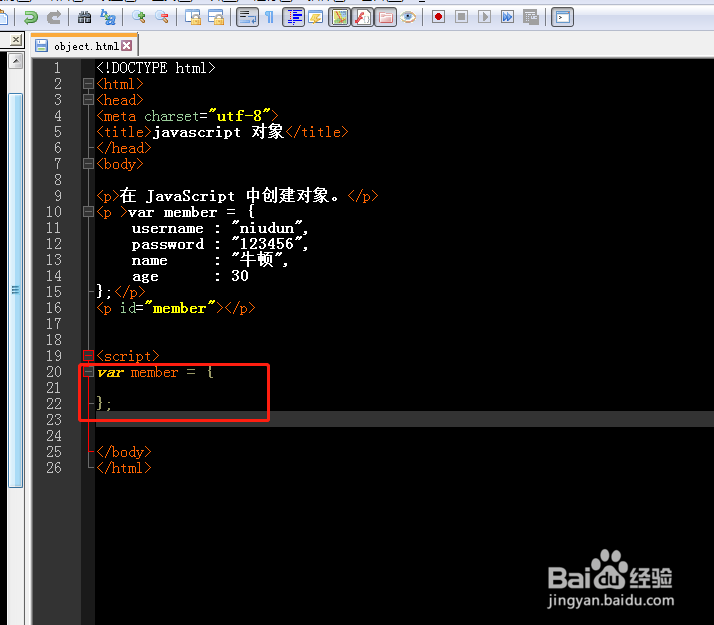The image size is (714, 625).
Task: Click the partially visible Paste icon
Action: pyautogui.click(x=4, y=18)
